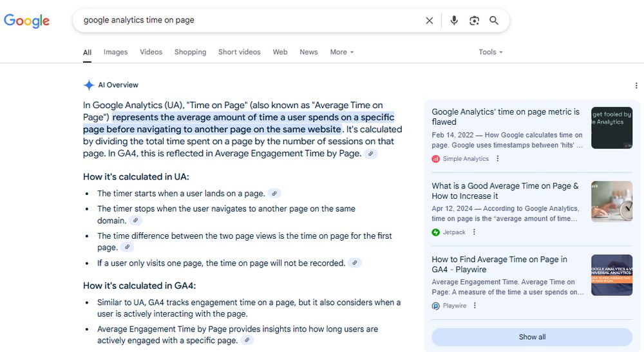
Task: Open the Tools dropdown
Action: coord(490,52)
